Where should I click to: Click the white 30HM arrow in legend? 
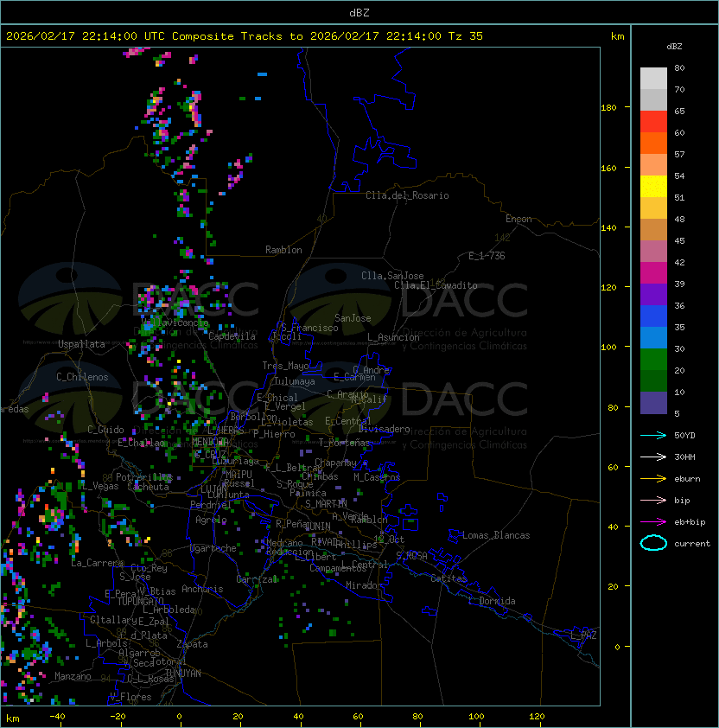653,457
